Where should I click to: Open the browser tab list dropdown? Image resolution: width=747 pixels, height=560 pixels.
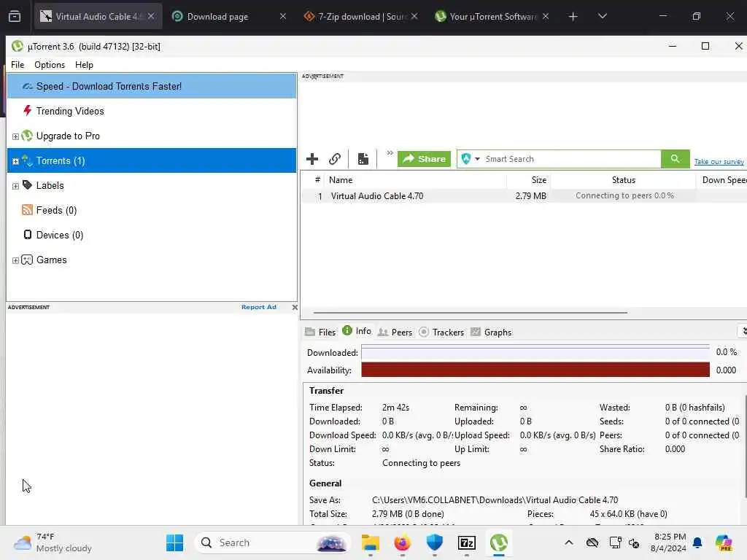point(602,16)
